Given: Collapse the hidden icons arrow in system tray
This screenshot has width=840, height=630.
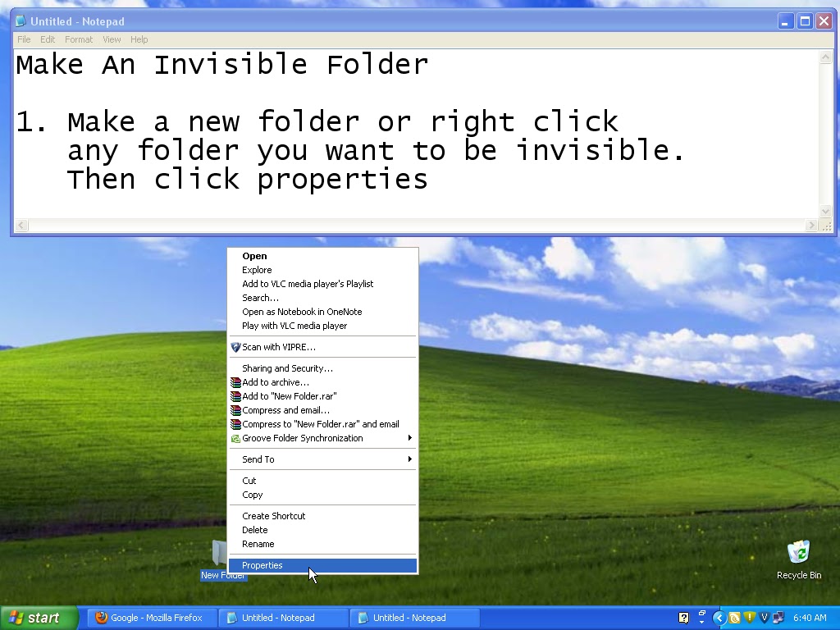Looking at the screenshot, I should [x=719, y=618].
